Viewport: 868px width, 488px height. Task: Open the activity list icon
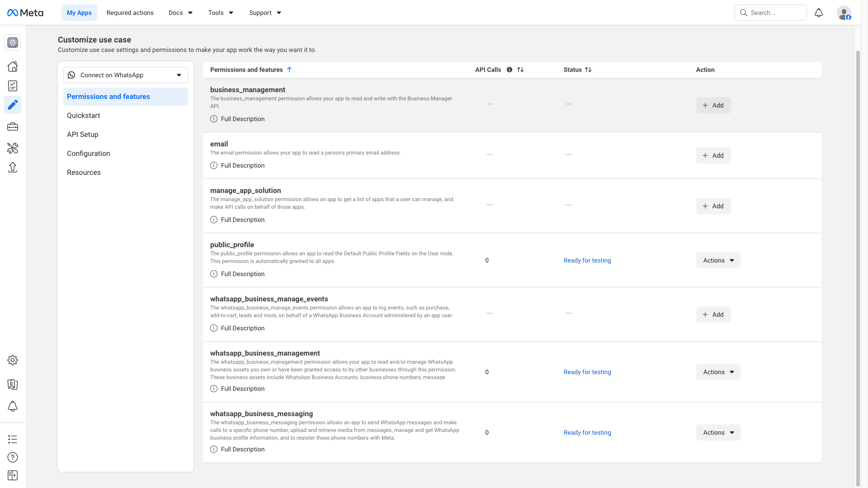[x=13, y=439]
